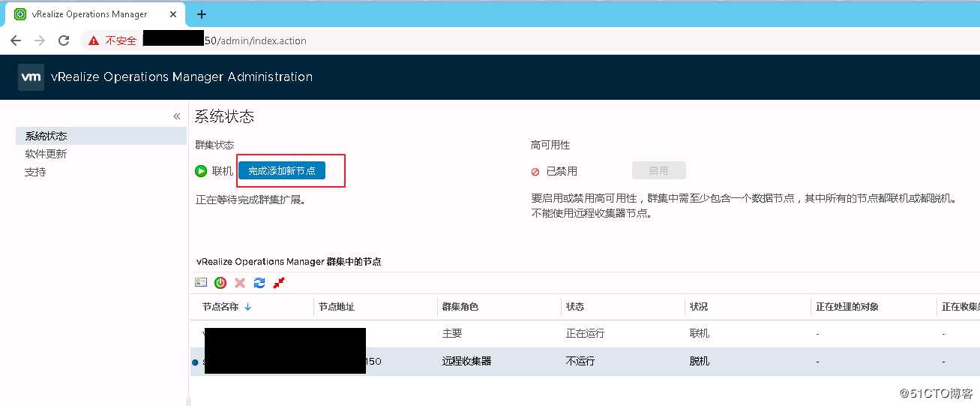Select the 主要 role cell
The width and height of the screenshot is (980, 406).
452,333
